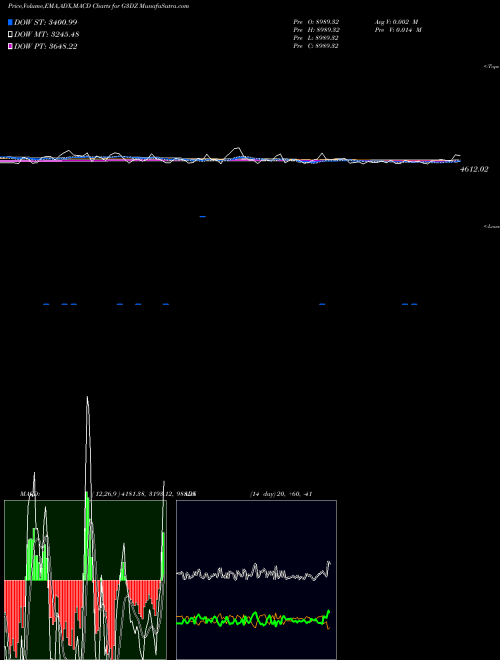500x660 pixels.
Task: Click the ADX '(14 day) 20, +60, -41' label
Action: tap(281, 494)
